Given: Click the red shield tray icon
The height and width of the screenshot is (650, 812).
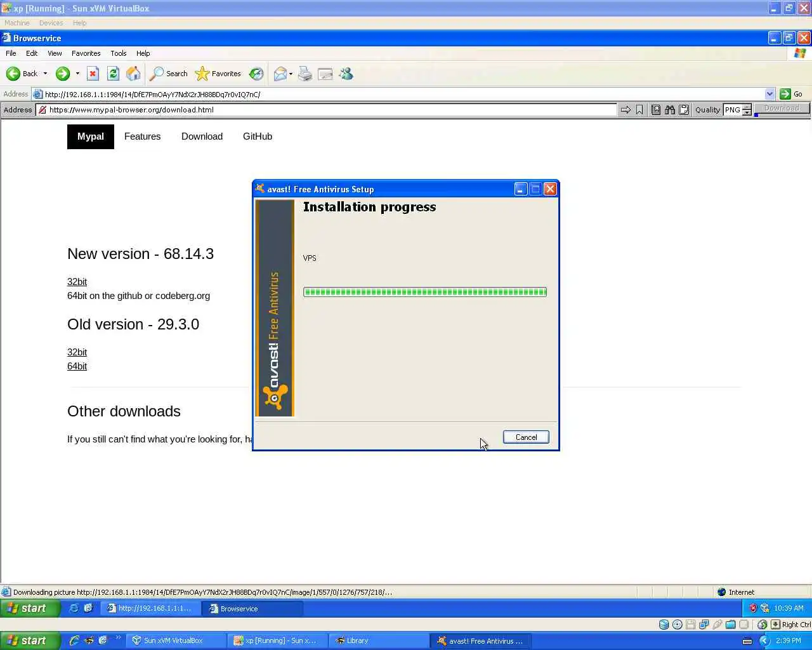Looking at the screenshot, I should click(753, 608).
